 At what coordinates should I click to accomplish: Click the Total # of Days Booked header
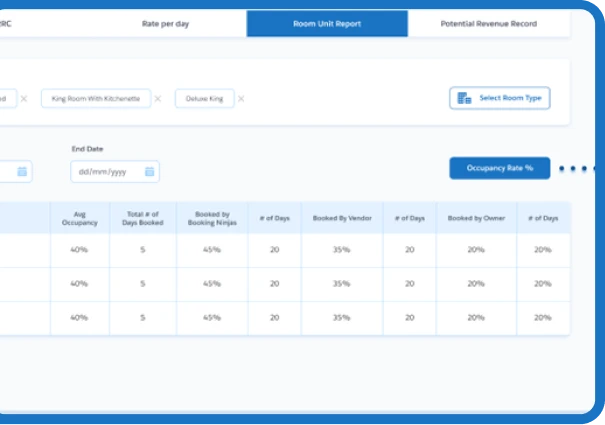click(143, 217)
